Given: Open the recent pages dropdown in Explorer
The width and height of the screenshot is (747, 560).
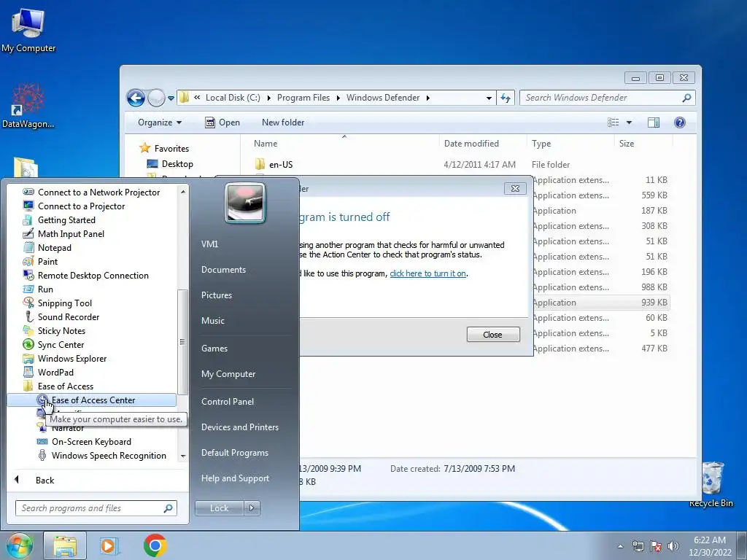Looking at the screenshot, I should [x=171, y=98].
